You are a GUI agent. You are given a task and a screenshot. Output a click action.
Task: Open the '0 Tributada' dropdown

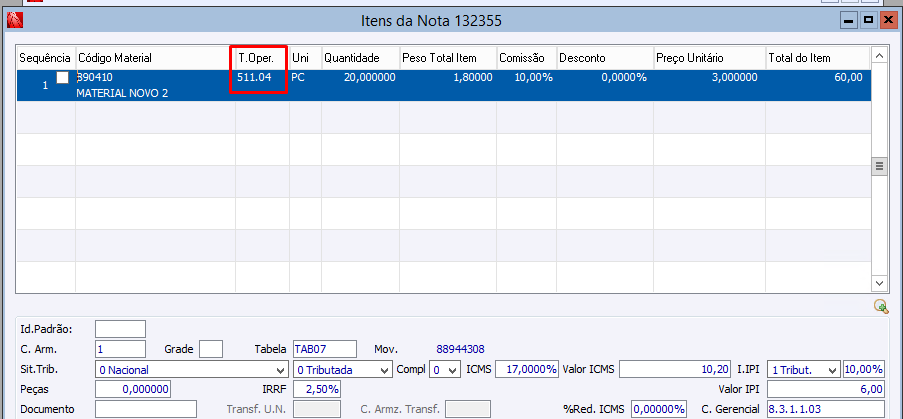[x=343, y=370]
